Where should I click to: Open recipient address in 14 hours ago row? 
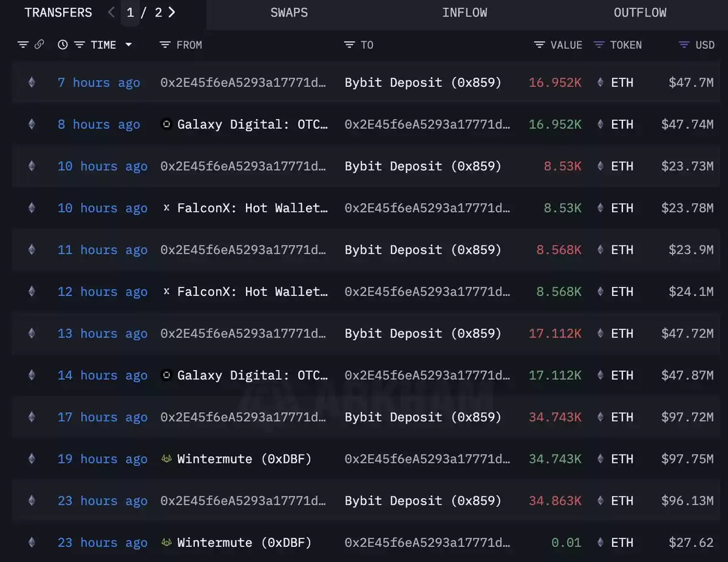click(x=427, y=375)
